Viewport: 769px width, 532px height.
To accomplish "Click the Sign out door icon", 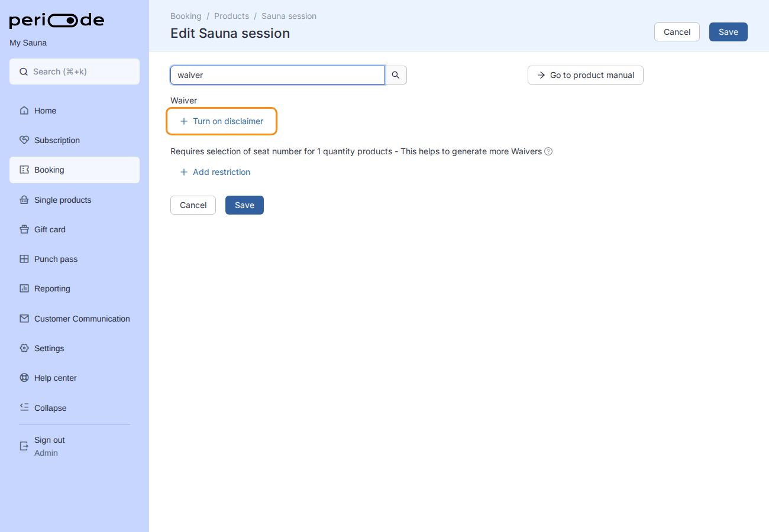I will pyautogui.click(x=24, y=446).
